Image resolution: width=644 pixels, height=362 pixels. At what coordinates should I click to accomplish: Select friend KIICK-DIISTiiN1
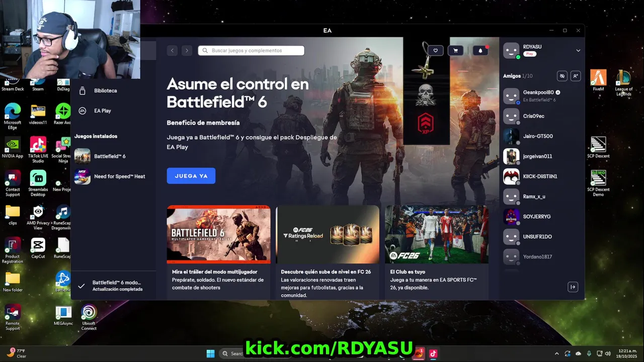541,176
